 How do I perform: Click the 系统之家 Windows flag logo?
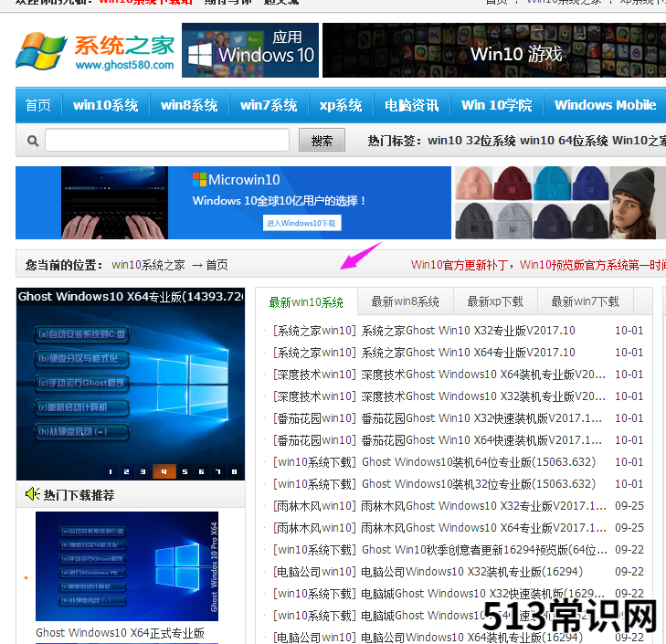pyautogui.click(x=41, y=51)
